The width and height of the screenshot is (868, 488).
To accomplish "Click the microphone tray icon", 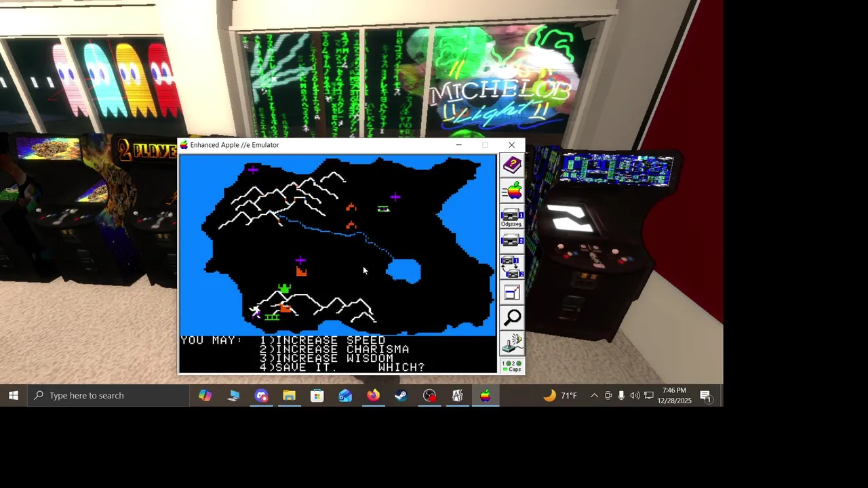I will pos(621,395).
